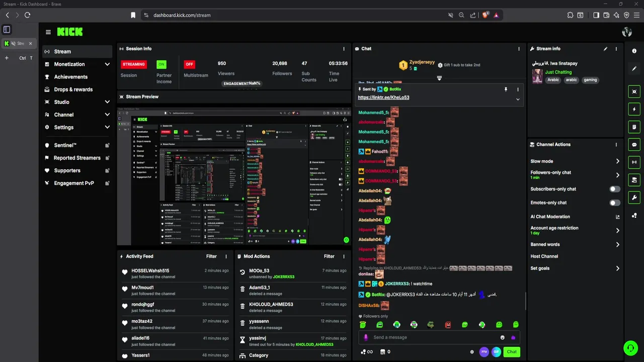644x362 pixels.
Task: Click the green Chat send button
Action: pyautogui.click(x=512, y=352)
